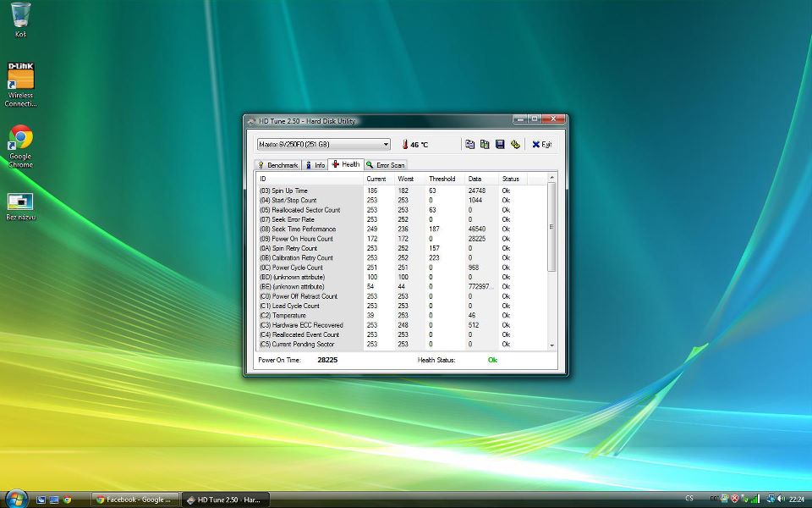Select the Hardware ECC Recovered row
Screen dimensions: 812x508
point(402,325)
